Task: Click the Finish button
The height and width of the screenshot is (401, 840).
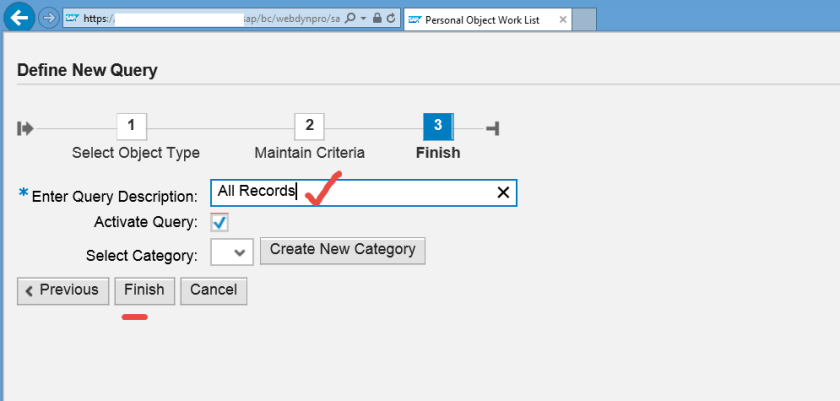Action: 145,290
